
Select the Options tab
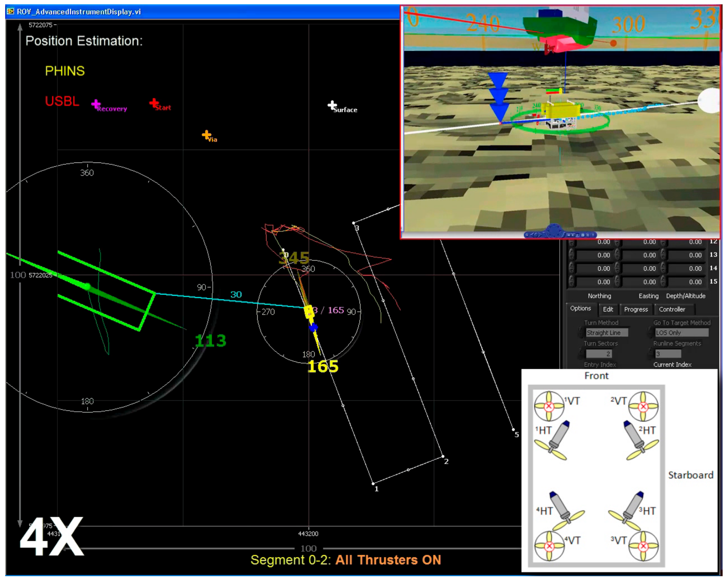[580, 308]
